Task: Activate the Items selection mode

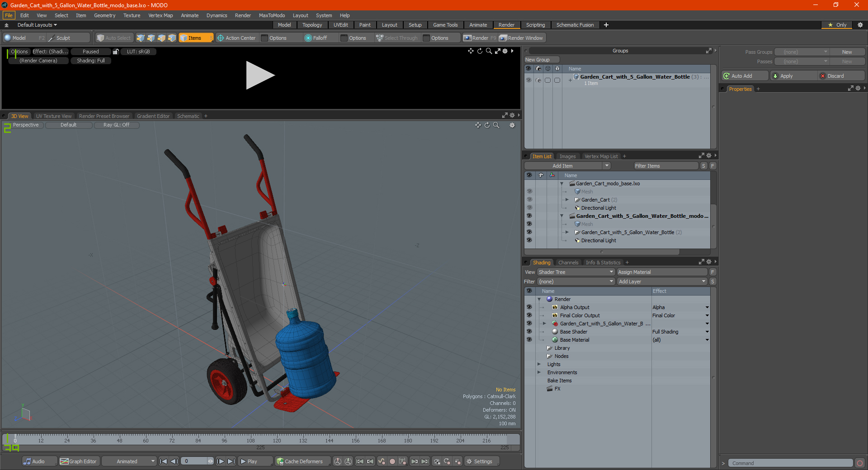Action: 196,38
